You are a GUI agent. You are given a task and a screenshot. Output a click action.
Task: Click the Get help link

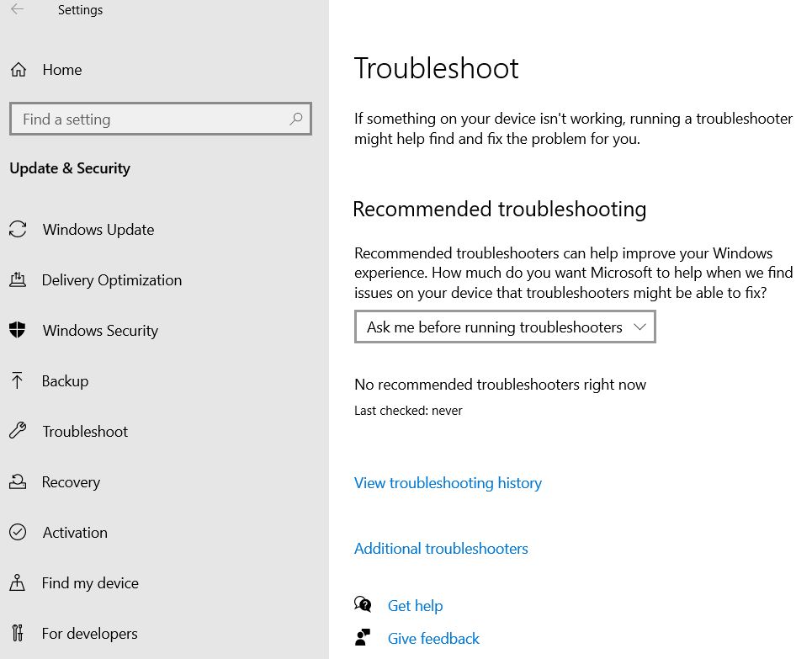[x=416, y=606]
